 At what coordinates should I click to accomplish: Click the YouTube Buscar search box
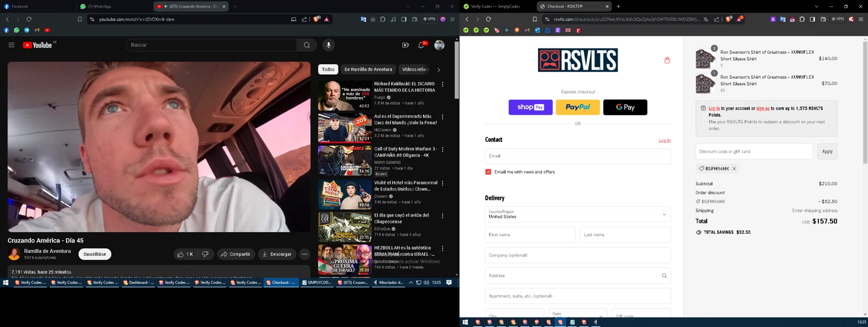click(212, 45)
